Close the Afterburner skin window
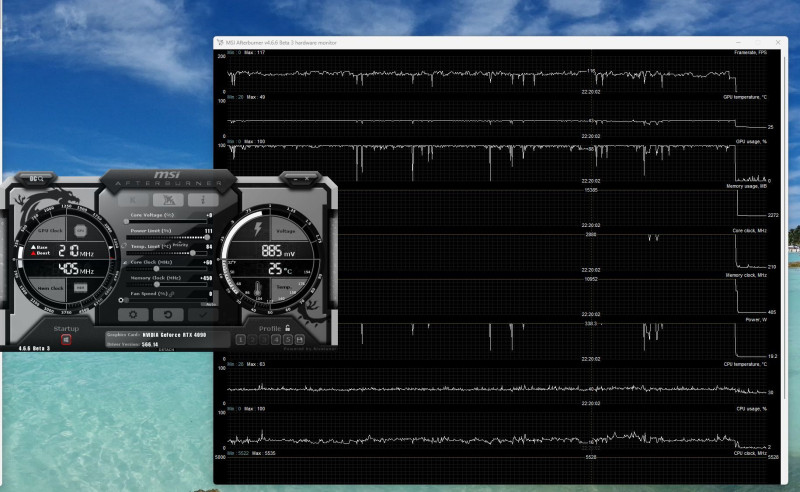The height and width of the screenshot is (492, 800). [x=307, y=179]
